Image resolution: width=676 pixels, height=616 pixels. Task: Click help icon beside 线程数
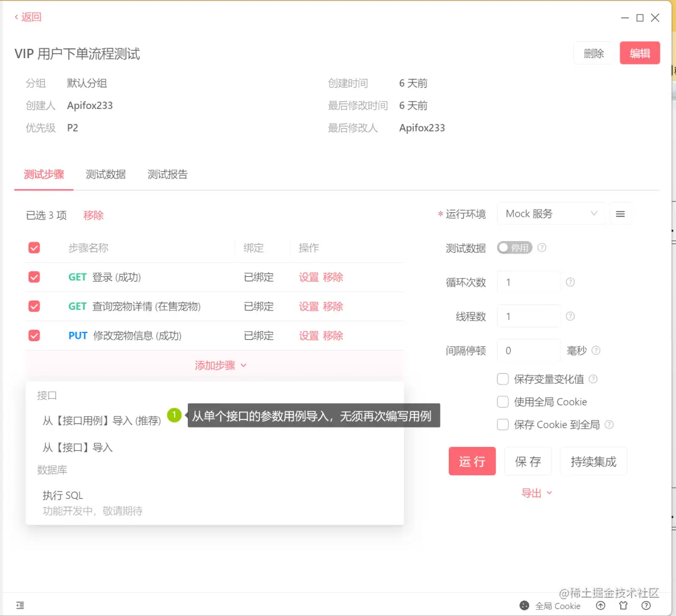pos(570,316)
